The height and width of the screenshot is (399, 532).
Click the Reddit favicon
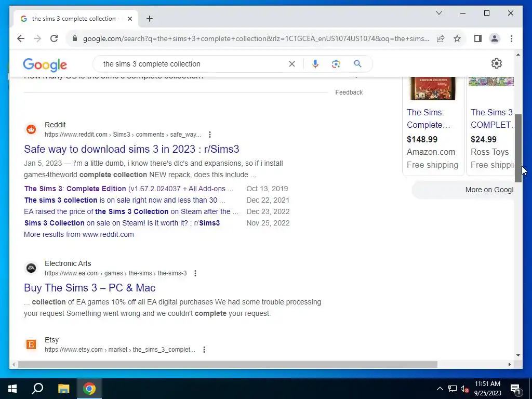tap(31, 129)
